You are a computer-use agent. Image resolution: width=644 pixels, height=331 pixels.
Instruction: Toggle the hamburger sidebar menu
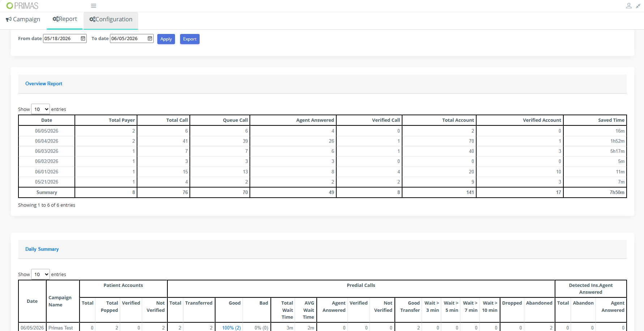click(93, 6)
